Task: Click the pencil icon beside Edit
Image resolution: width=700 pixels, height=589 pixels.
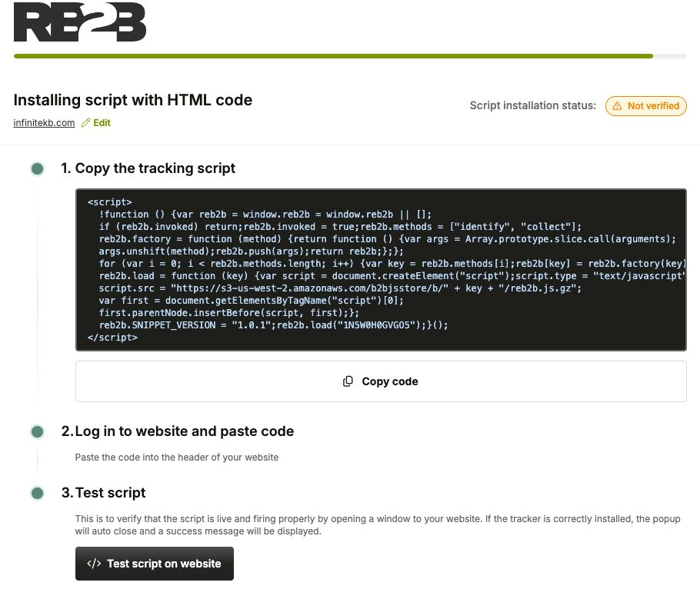Action: click(x=85, y=123)
